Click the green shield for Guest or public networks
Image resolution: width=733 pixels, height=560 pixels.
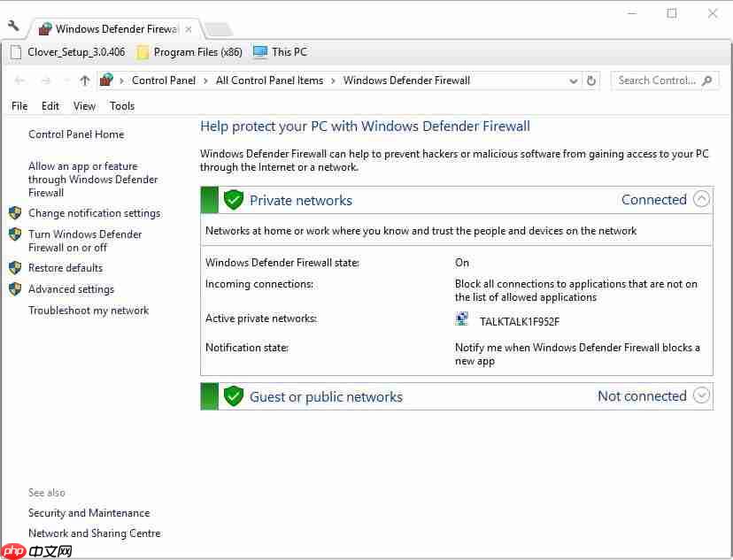pos(234,396)
